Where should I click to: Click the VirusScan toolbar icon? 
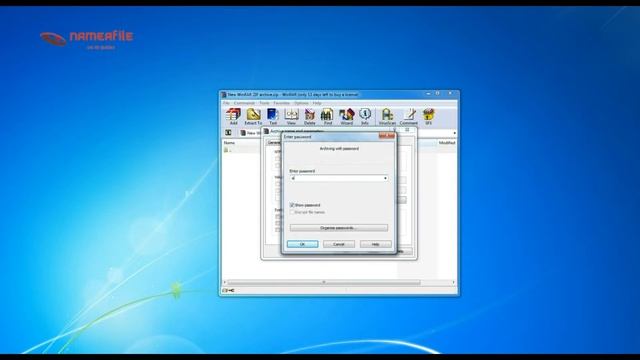point(387,117)
